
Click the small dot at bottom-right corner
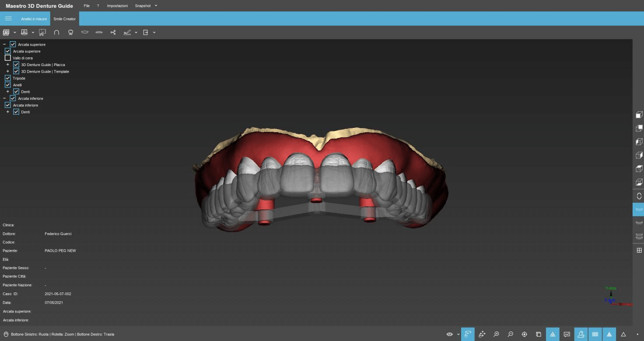pyautogui.click(x=637, y=335)
